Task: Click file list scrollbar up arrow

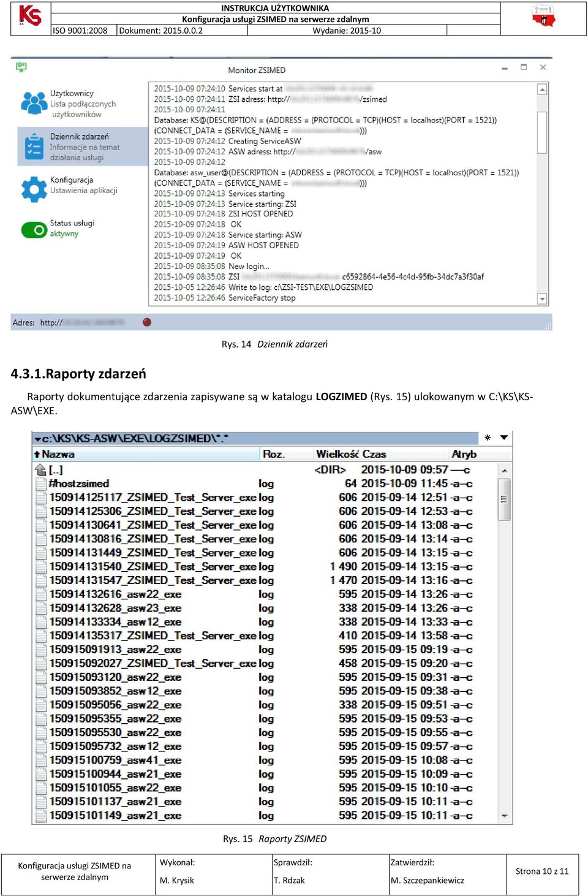Action: [505, 471]
